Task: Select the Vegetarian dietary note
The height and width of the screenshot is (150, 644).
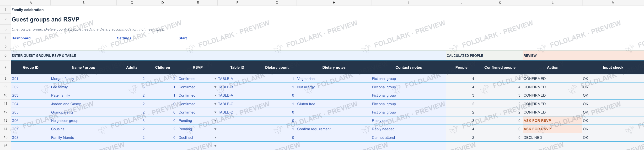Action: pyautogui.click(x=334, y=79)
